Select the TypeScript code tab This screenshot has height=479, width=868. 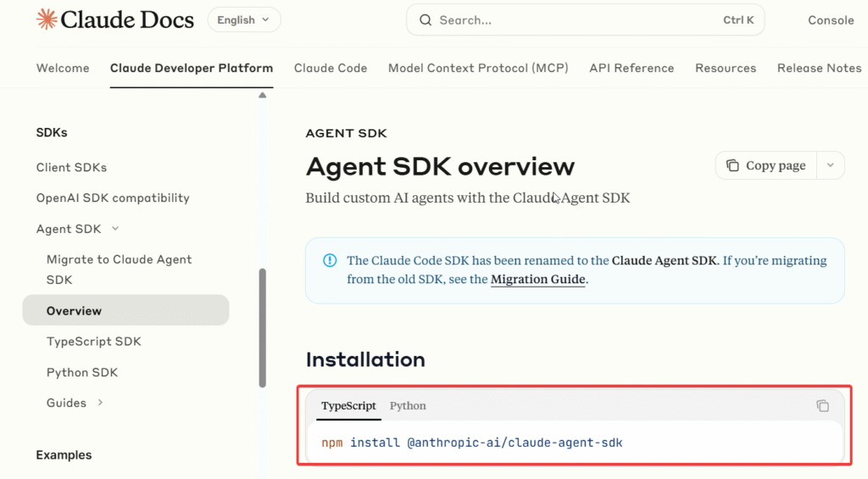348,406
